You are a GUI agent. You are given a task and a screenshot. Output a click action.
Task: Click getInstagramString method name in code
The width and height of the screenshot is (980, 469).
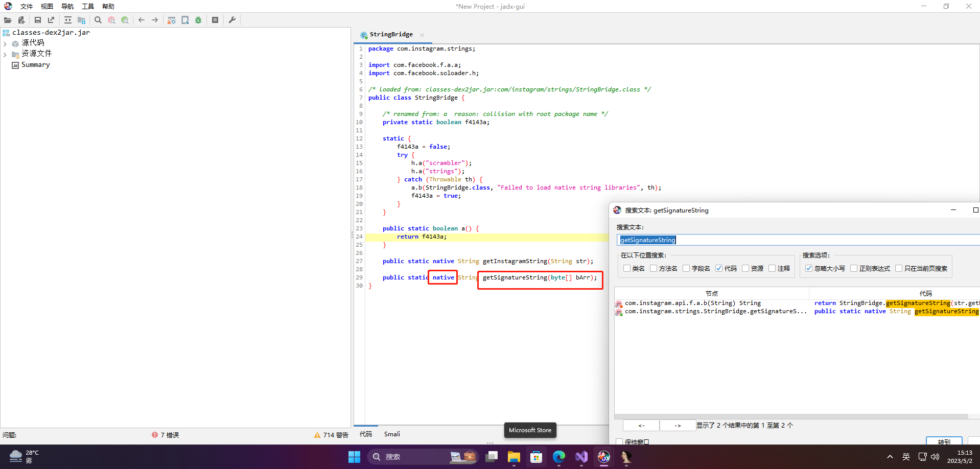515,261
